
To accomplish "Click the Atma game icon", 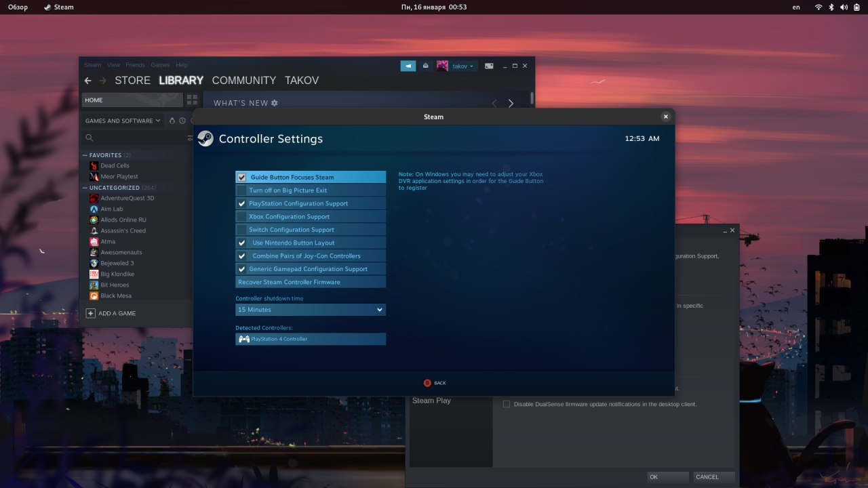I will (x=94, y=241).
